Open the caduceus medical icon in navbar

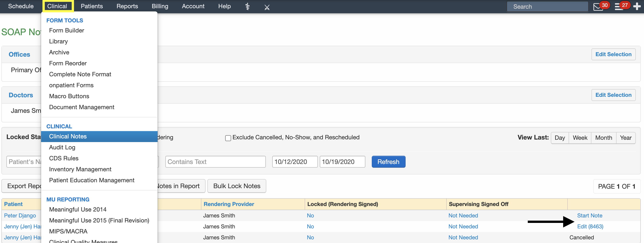(247, 6)
